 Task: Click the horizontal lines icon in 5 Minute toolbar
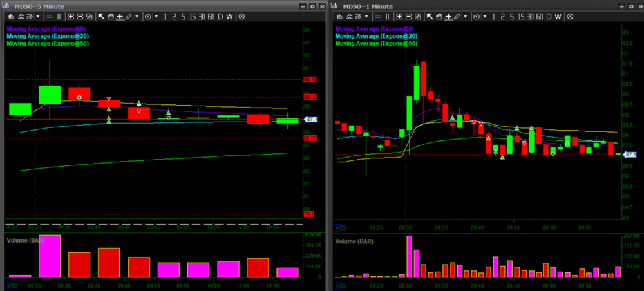coord(50,16)
